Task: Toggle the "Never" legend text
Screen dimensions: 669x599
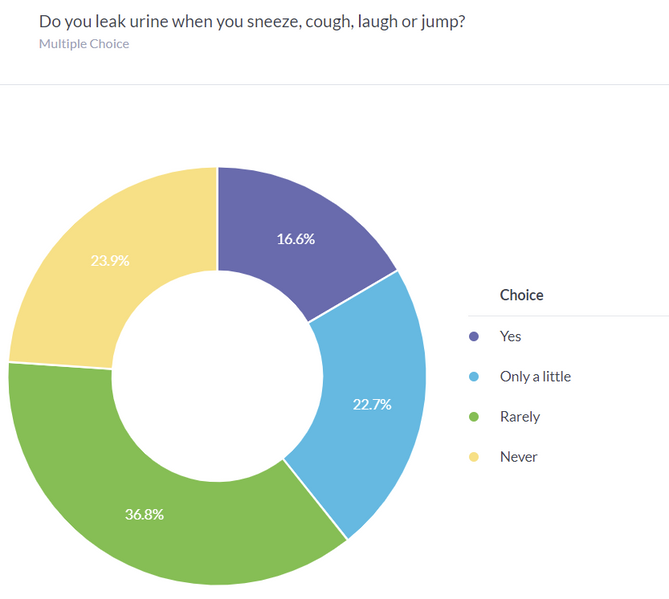Action: pos(518,457)
